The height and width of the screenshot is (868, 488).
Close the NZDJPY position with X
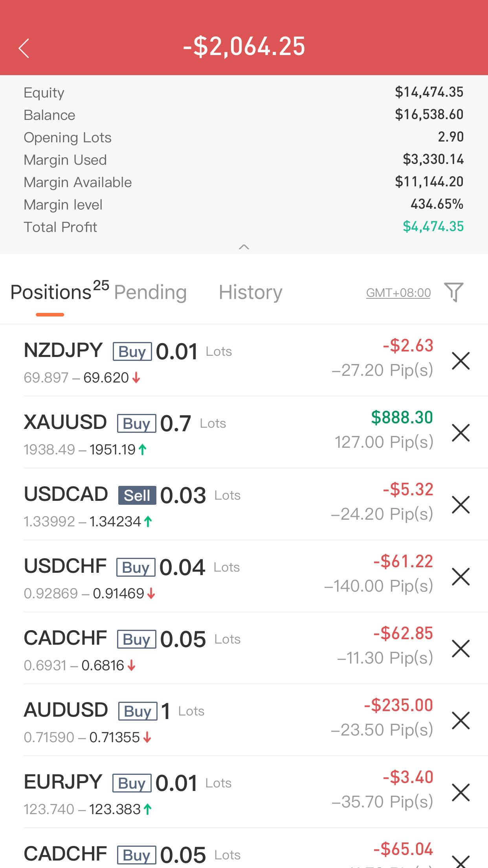(460, 361)
